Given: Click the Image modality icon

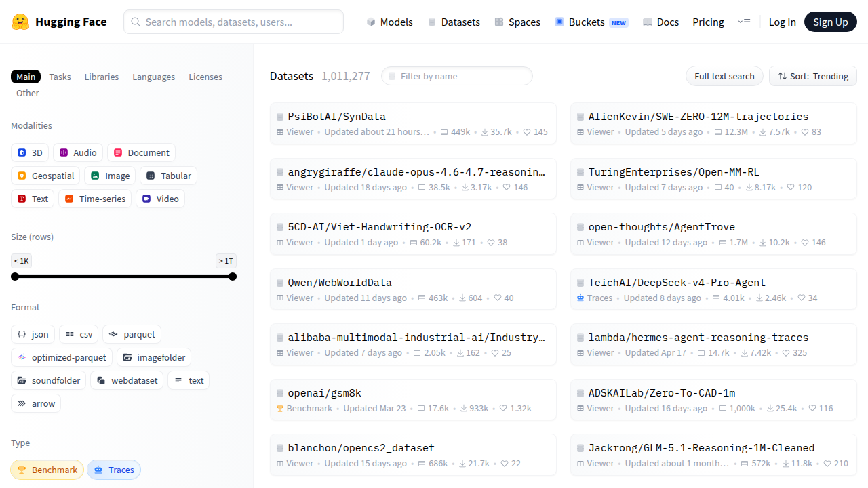Looking at the screenshot, I should coord(95,176).
